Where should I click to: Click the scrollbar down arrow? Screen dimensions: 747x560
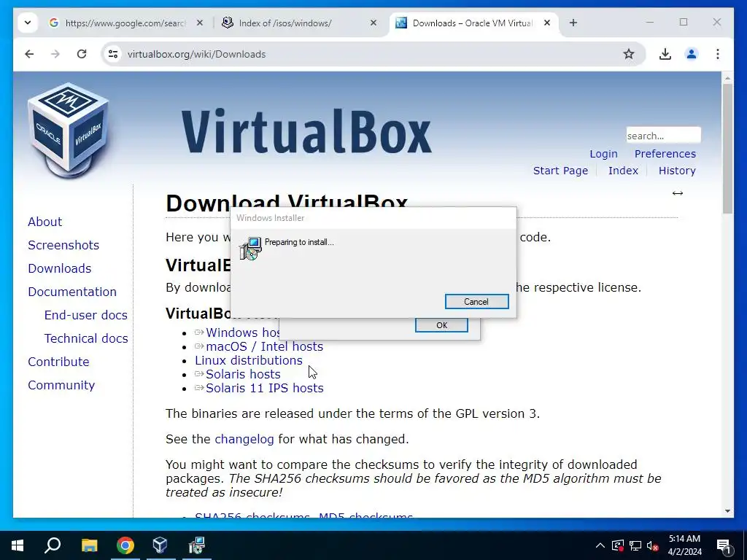coord(727,511)
